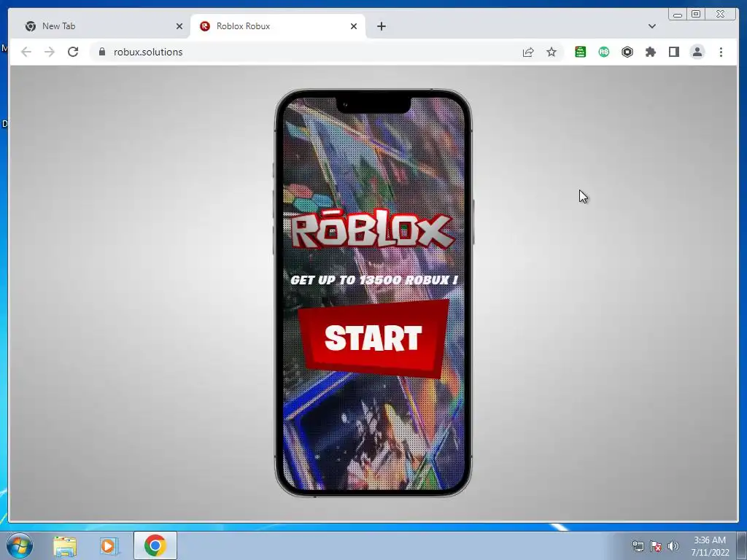The height and width of the screenshot is (560, 747).
Task: Expand the tab search chevron
Action: pos(651,27)
